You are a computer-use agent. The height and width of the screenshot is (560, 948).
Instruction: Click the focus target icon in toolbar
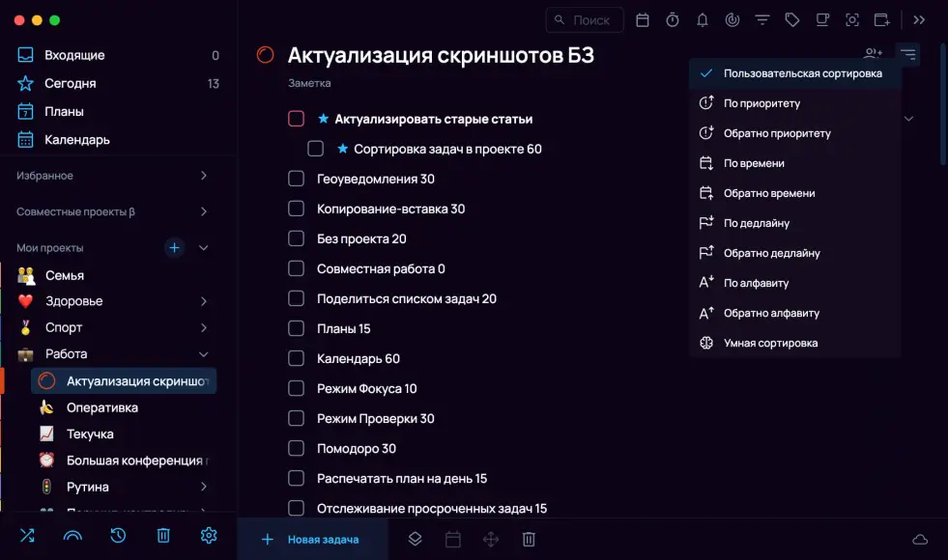[x=733, y=20]
